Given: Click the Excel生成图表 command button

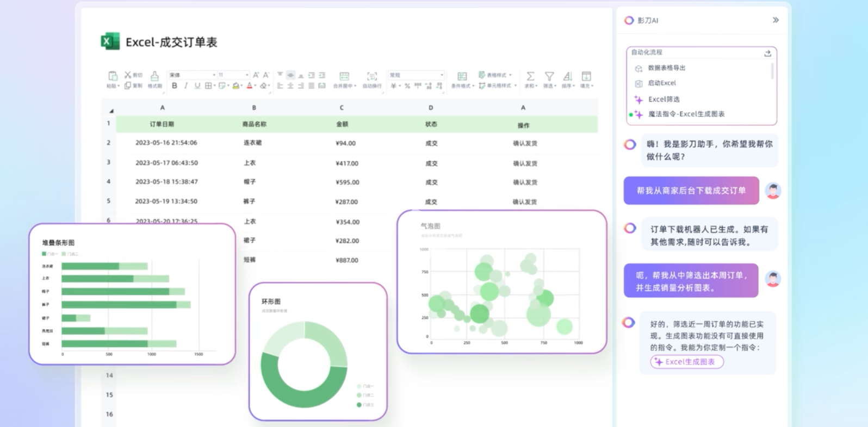Looking at the screenshot, I should coord(687,362).
